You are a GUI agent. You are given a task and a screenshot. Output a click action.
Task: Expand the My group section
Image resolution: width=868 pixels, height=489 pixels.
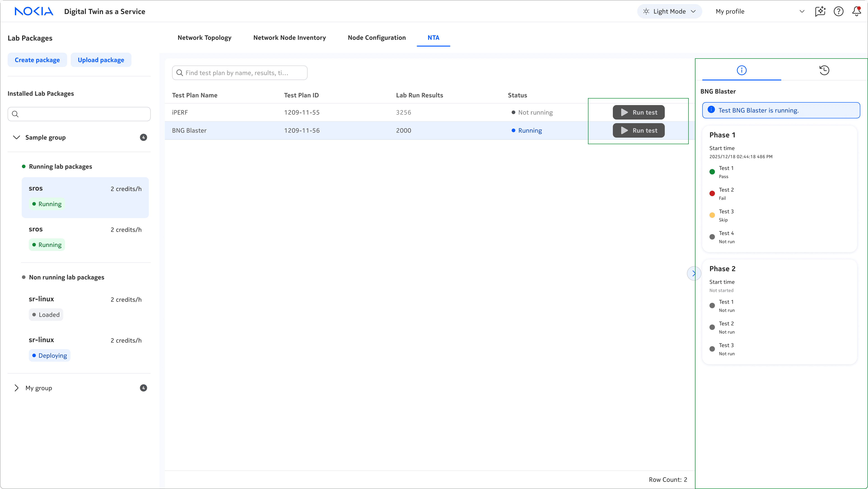coord(16,388)
